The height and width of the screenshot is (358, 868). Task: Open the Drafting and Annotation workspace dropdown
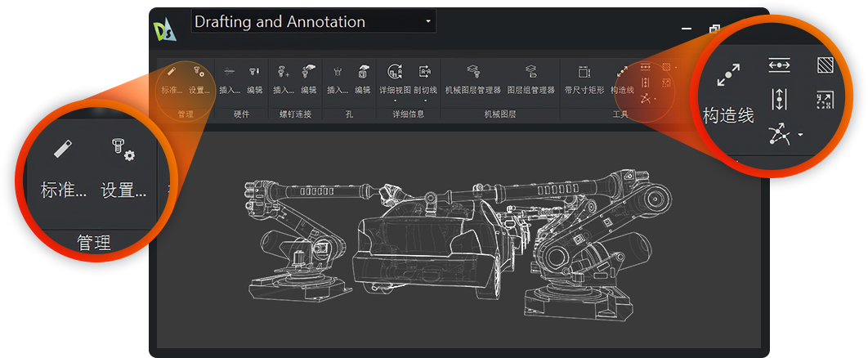pos(313,21)
